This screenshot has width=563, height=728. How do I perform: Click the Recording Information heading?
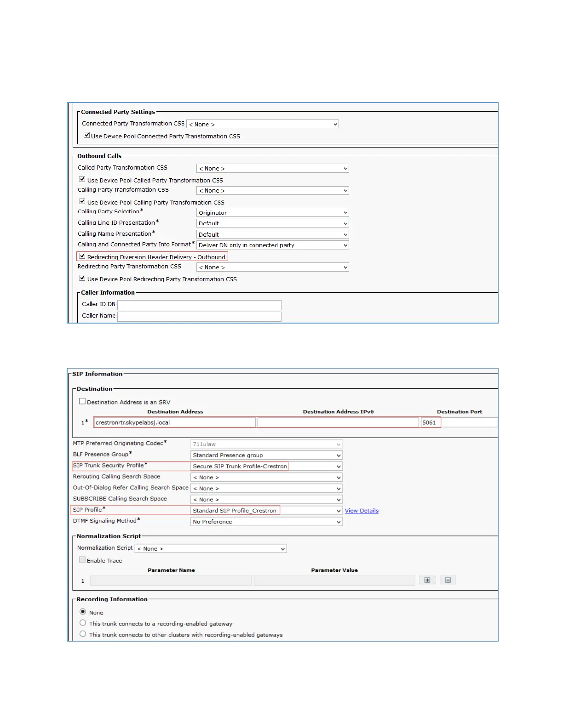(112, 599)
